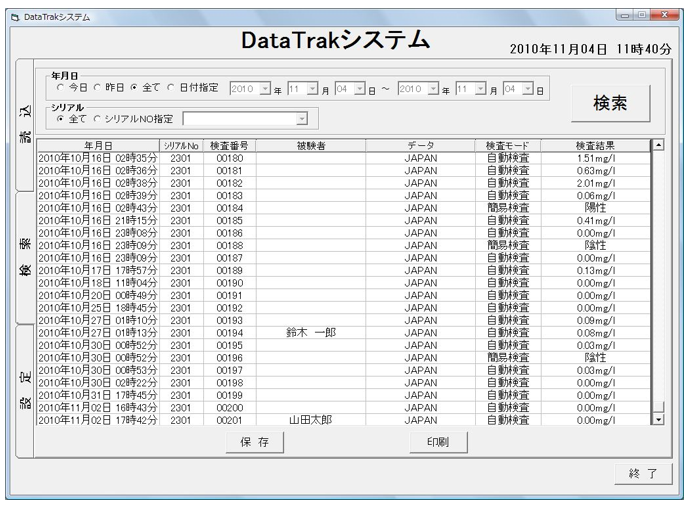Open the serial number combo box

(x=301, y=119)
